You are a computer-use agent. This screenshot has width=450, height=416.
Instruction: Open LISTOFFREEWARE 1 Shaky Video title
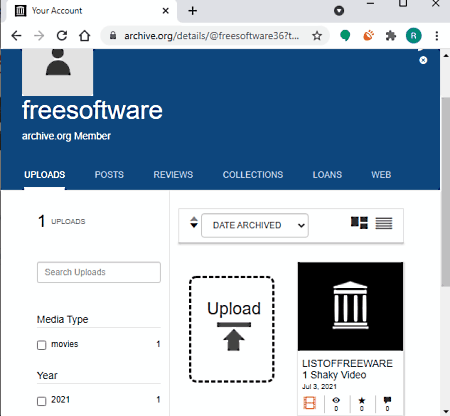pyautogui.click(x=347, y=369)
